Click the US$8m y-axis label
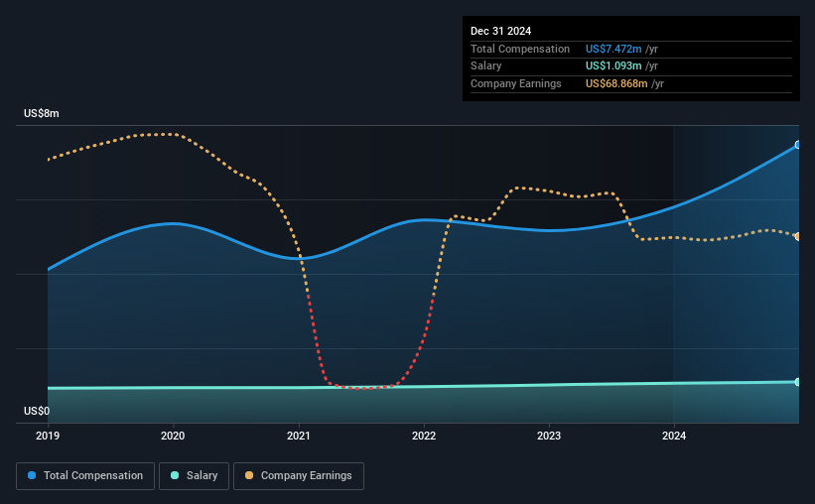Image resolution: width=815 pixels, height=504 pixels. (x=42, y=113)
